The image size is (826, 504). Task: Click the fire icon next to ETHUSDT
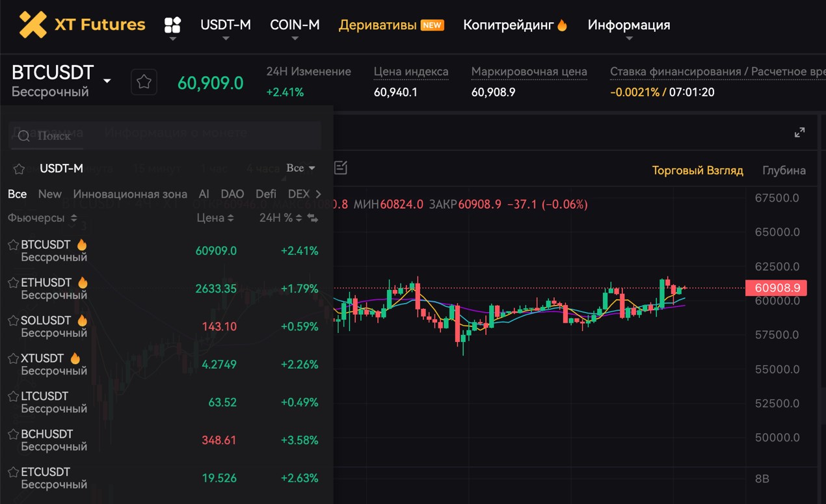click(83, 283)
